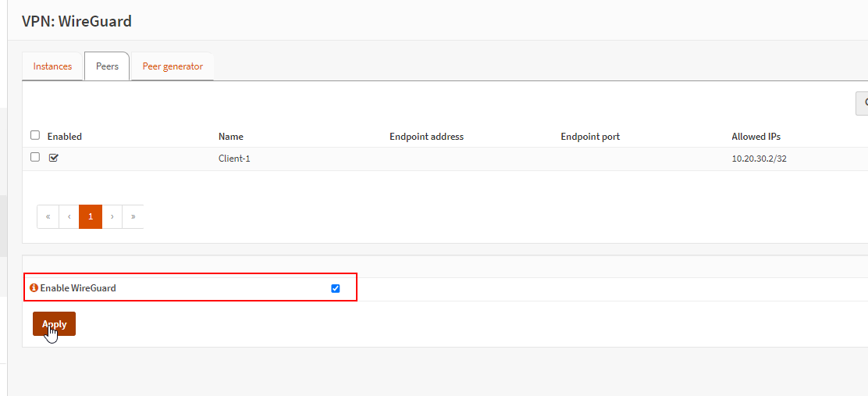Click the Client-1 peer name
Screen dimensions: 868x396
(x=234, y=159)
